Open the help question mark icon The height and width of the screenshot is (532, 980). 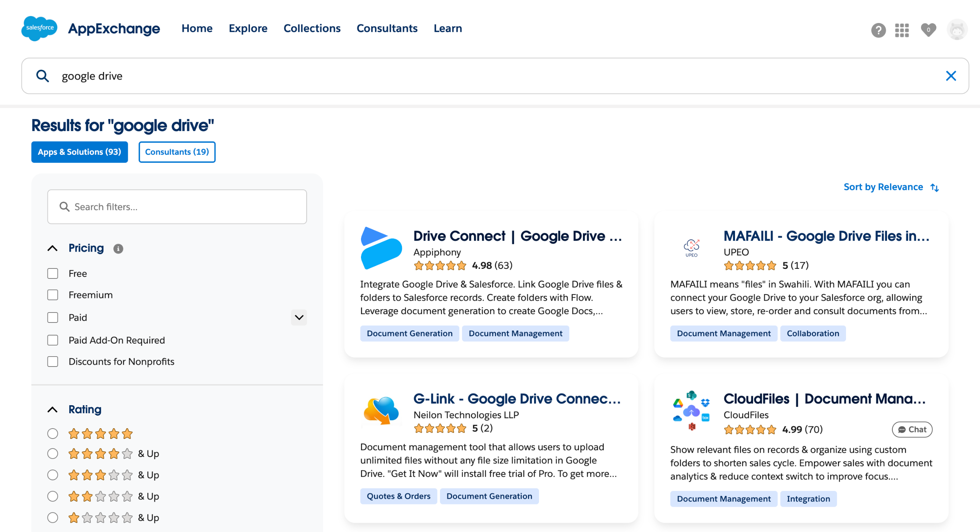pos(878,30)
